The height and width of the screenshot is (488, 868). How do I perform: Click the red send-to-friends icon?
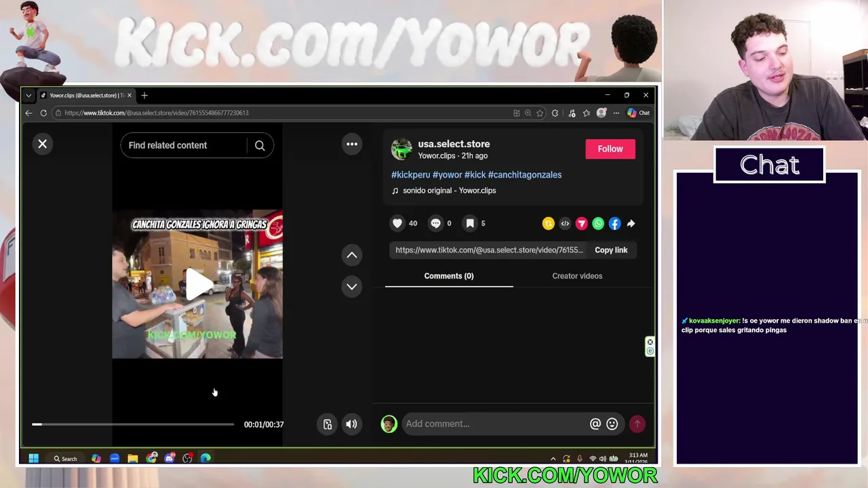click(x=581, y=223)
